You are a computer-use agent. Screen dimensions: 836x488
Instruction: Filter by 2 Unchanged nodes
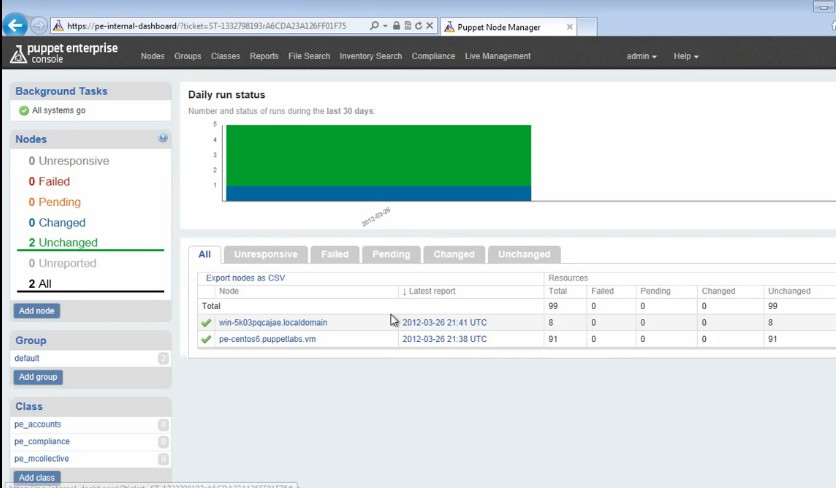click(x=63, y=243)
